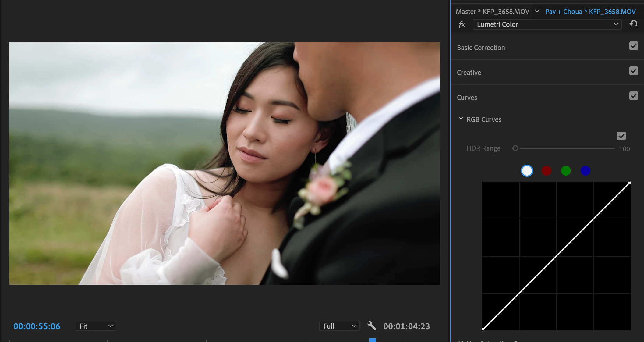This screenshot has width=644, height=342.
Task: Select the blue curve channel
Action: click(585, 171)
